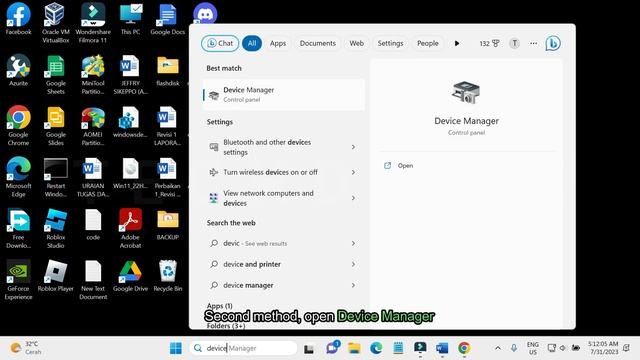The image size is (640, 360).
Task: Open Google Docs desktop shortcut
Action: pyautogui.click(x=167, y=19)
